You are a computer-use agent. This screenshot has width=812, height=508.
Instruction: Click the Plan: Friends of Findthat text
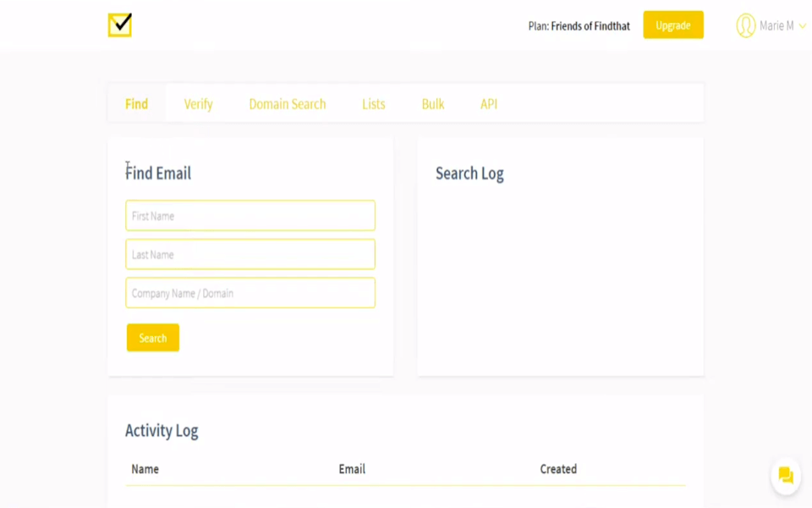click(x=579, y=26)
